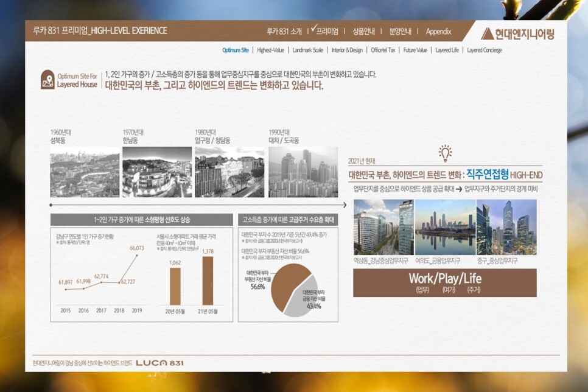Open the 1990년대 대치/도곡동 photo

click(303, 172)
